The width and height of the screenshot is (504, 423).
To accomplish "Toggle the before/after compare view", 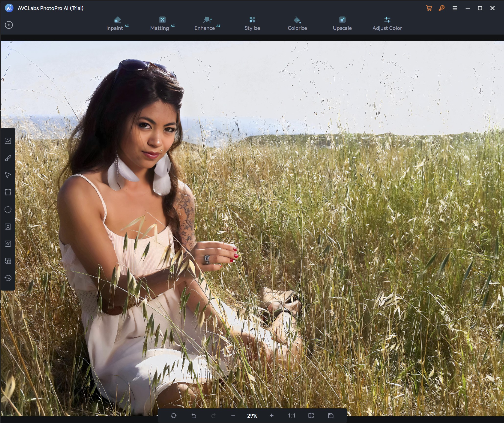I will [x=311, y=415].
